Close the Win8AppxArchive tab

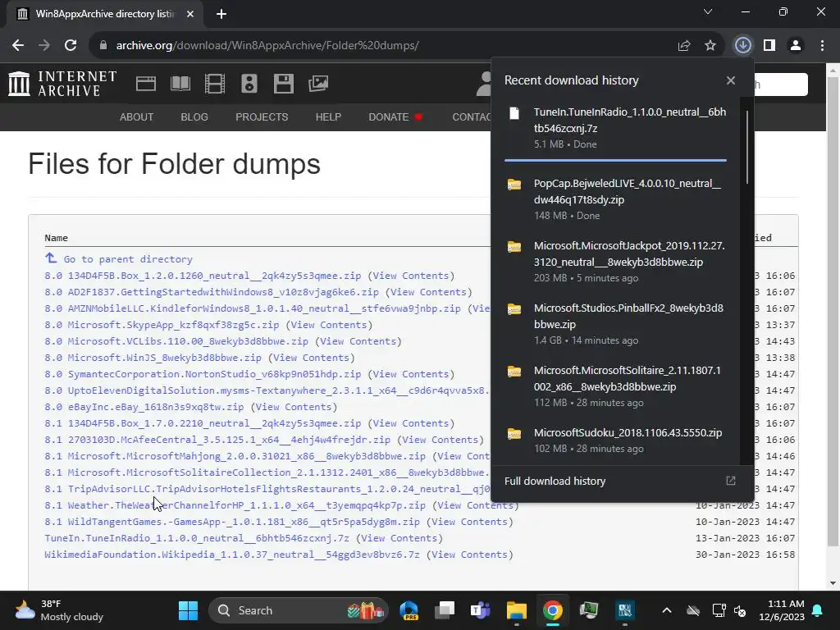(x=190, y=14)
